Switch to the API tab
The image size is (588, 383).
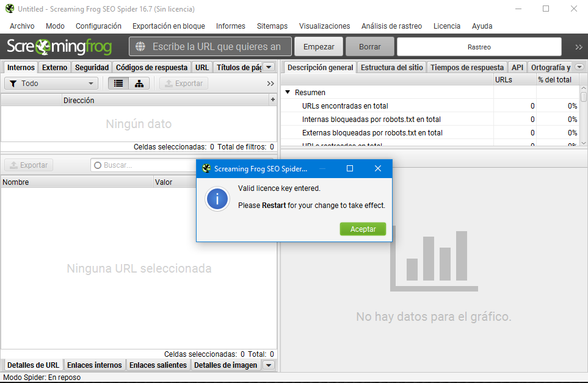click(x=518, y=67)
